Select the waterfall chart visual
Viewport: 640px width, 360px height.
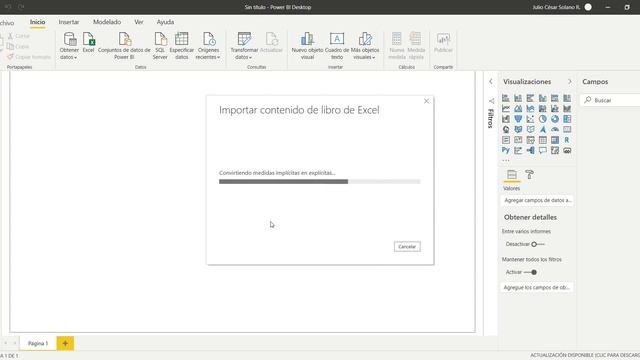(x=506, y=119)
